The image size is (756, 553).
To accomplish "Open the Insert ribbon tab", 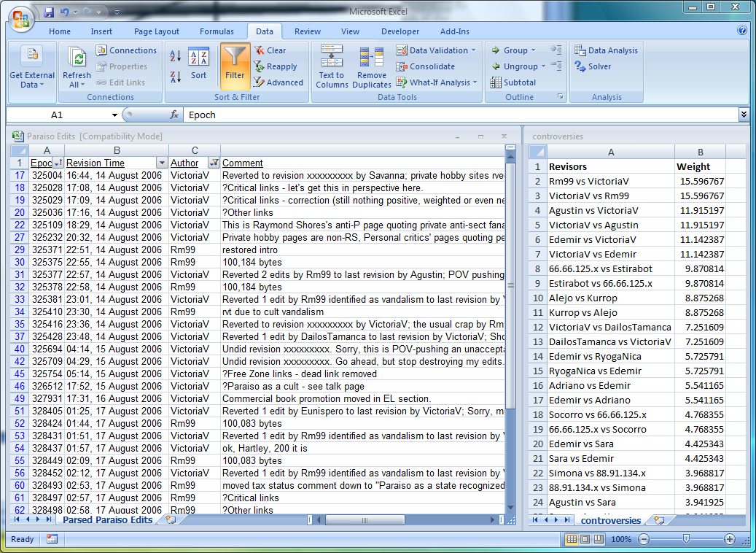I will (x=101, y=31).
